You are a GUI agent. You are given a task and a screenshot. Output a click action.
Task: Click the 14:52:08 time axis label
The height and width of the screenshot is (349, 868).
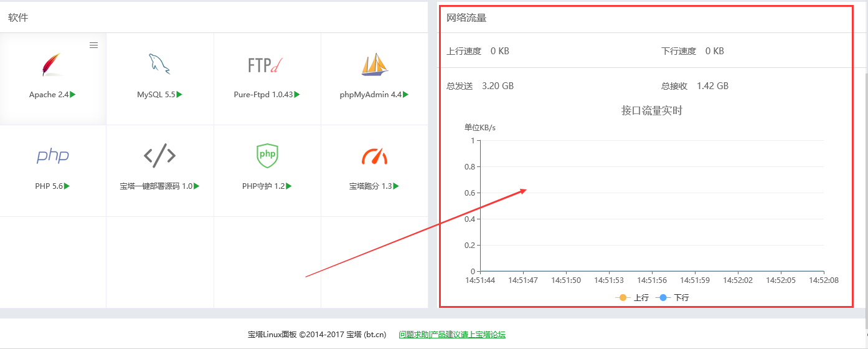[824, 280]
